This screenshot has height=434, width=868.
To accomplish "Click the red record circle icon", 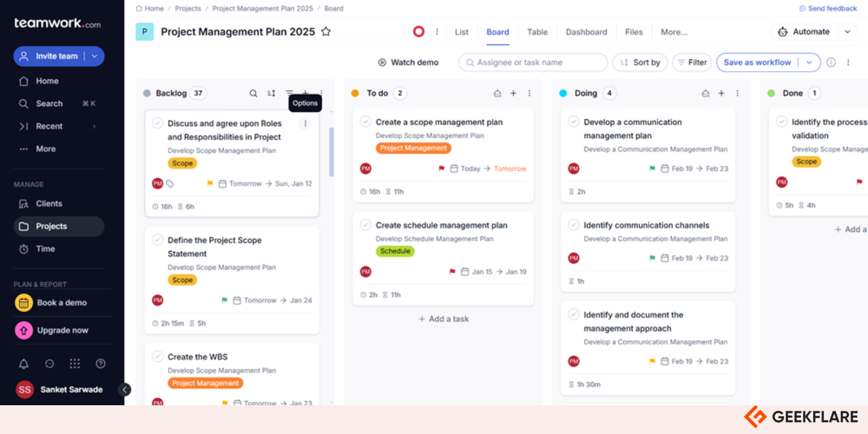I will click(419, 31).
